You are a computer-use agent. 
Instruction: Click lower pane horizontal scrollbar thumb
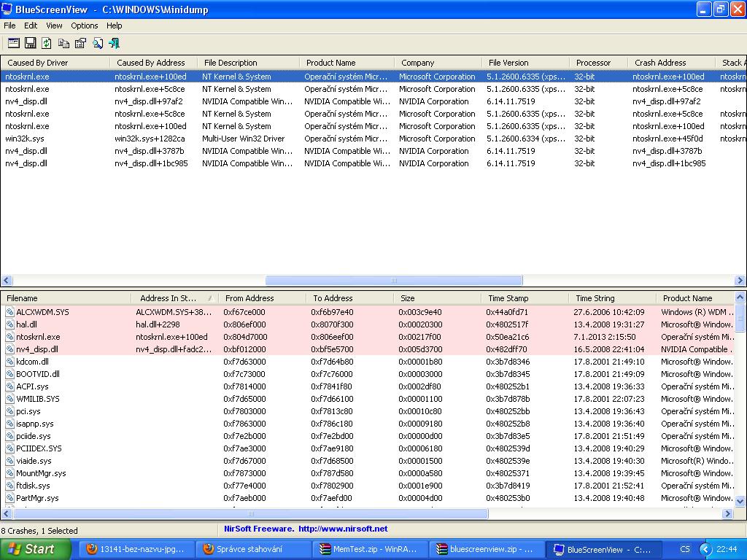[x=251, y=514]
